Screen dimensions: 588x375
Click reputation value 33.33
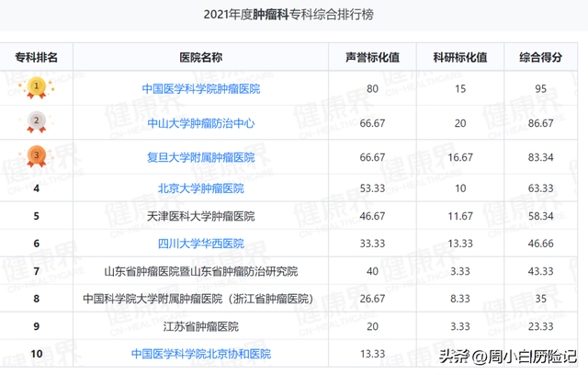point(372,244)
